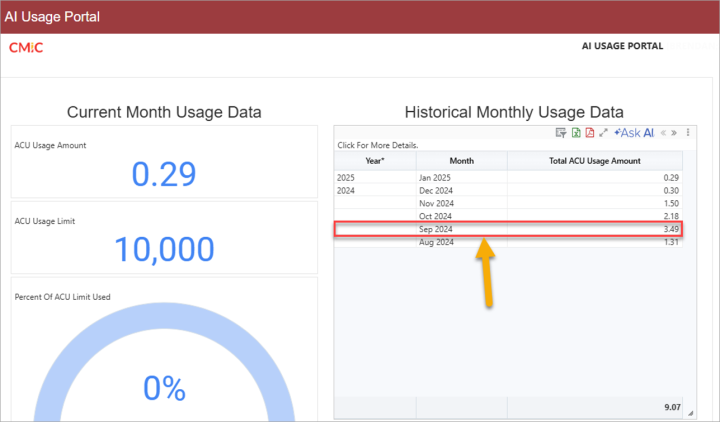Viewport: 720px width, 422px height.
Task: Sort by Month column header
Action: coord(461,161)
